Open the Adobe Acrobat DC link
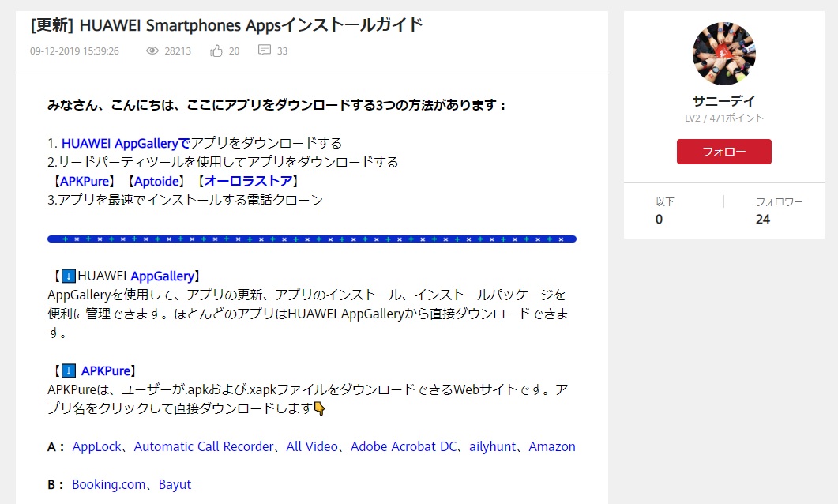This screenshot has width=838, height=504. [x=404, y=447]
